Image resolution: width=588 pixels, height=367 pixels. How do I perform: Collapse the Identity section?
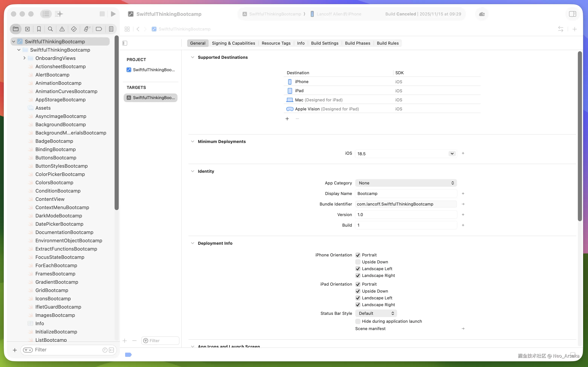coord(193,171)
